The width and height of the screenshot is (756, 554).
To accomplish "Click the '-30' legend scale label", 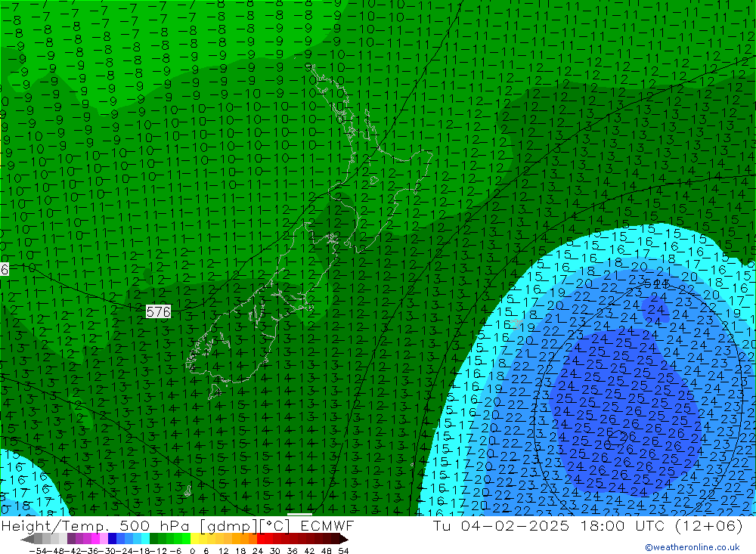I will 107,551.
